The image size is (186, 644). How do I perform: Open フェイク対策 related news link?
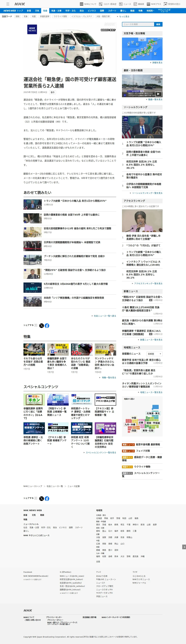(x=143, y=451)
